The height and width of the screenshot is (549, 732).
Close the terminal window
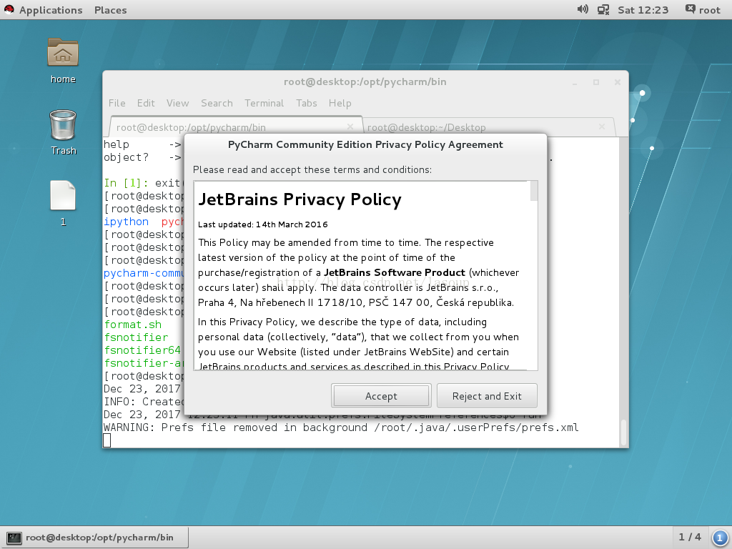(x=617, y=82)
